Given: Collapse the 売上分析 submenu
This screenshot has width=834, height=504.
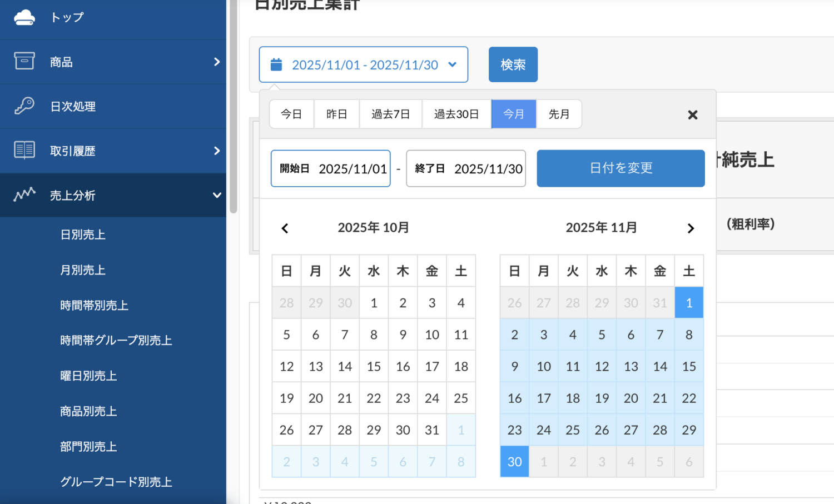Looking at the screenshot, I should [x=217, y=195].
